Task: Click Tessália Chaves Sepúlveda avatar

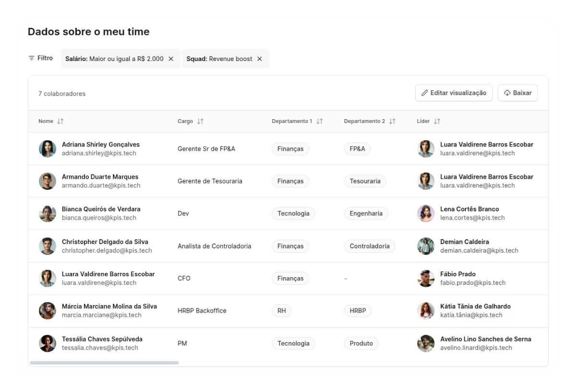Action: (48, 343)
